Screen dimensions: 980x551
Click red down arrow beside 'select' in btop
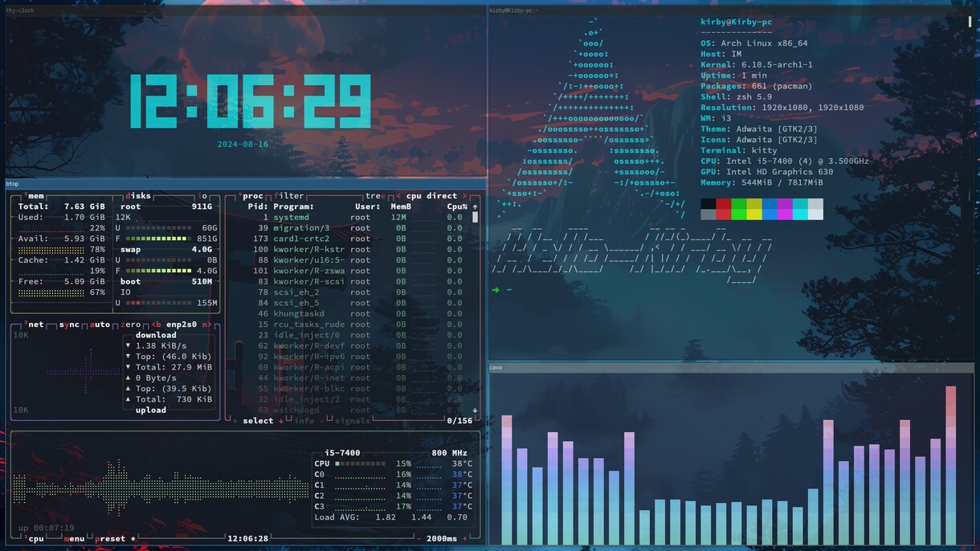pos(280,421)
